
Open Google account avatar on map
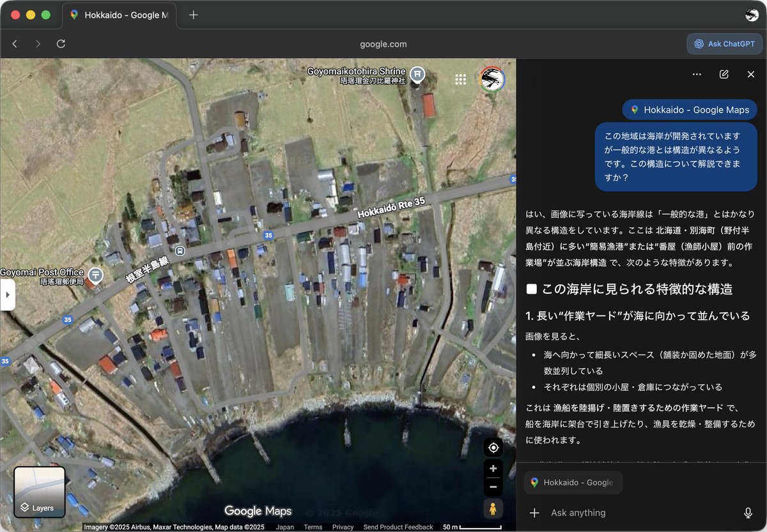493,79
